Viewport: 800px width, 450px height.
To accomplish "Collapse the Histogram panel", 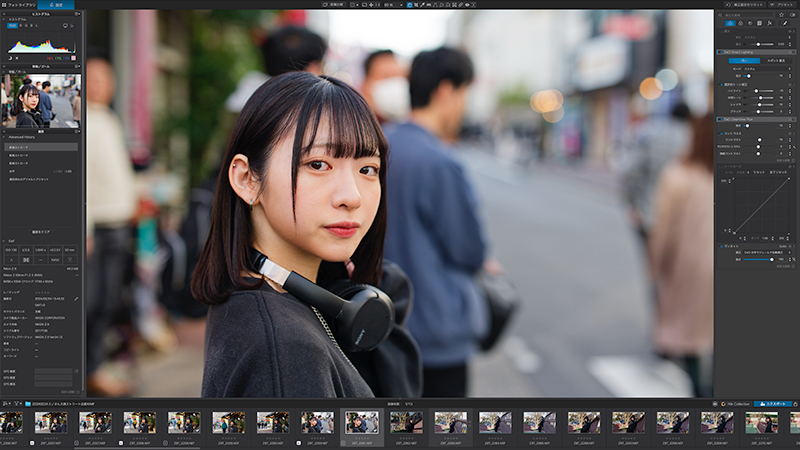I will click(x=4, y=19).
